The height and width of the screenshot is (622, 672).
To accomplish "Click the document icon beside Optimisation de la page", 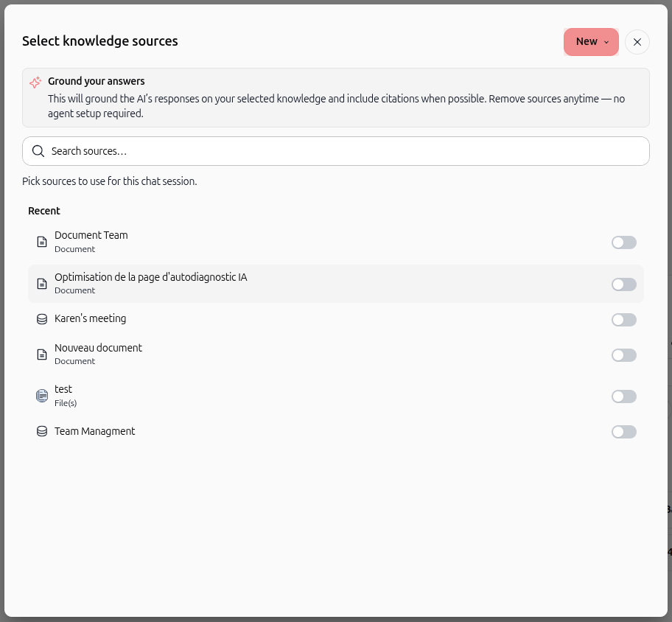I will tap(41, 283).
